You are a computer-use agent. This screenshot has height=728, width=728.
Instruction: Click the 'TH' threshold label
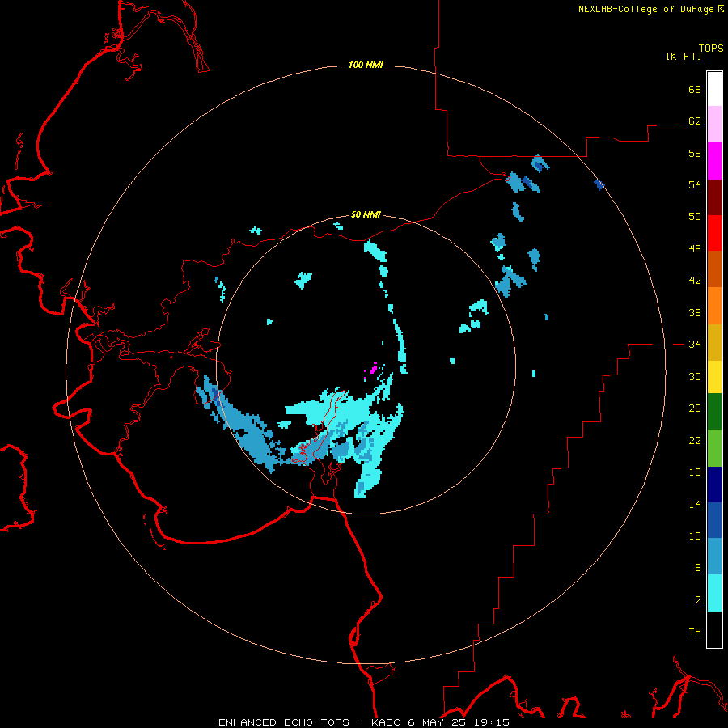[695, 632]
